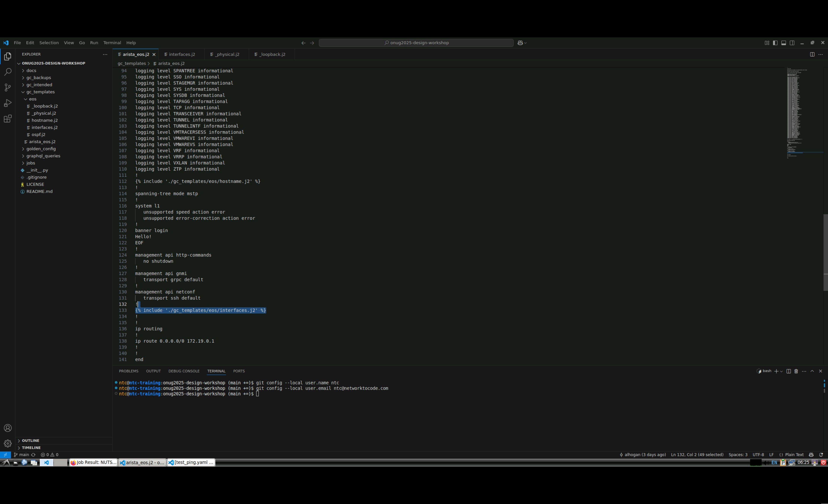The width and height of the screenshot is (828, 504).
Task: Open the Extensions view
Action: pyautogui.click(x=7, y=119)
